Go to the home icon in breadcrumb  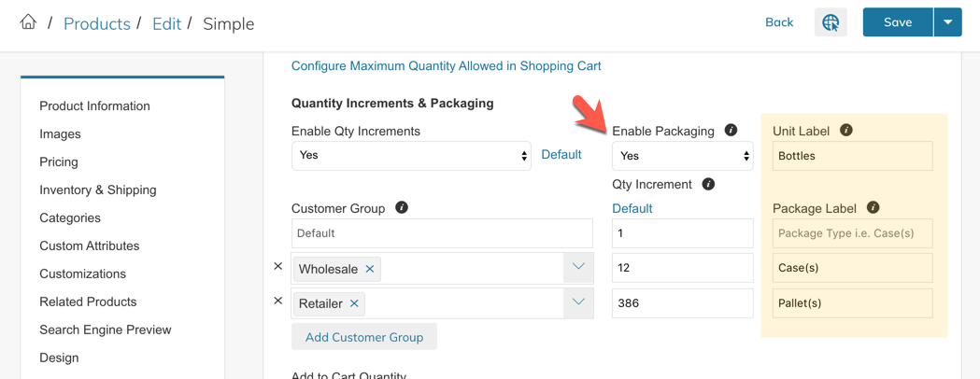(28, 22)
